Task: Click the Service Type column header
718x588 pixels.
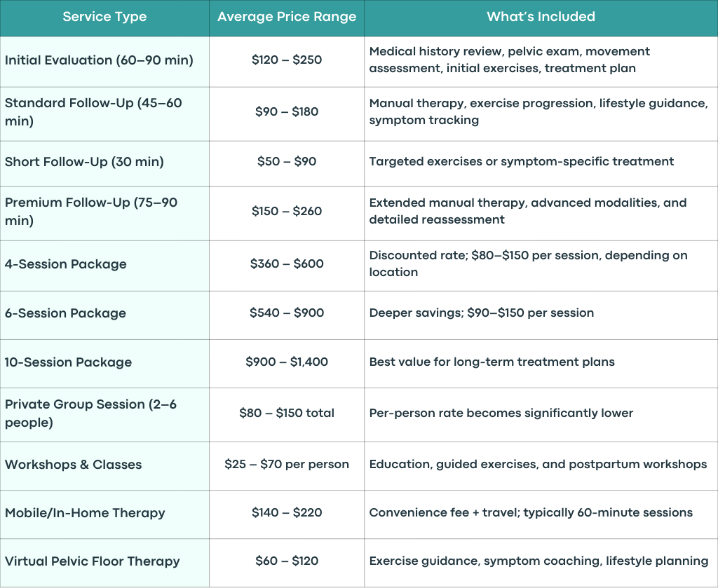Action: pos(104,17)
